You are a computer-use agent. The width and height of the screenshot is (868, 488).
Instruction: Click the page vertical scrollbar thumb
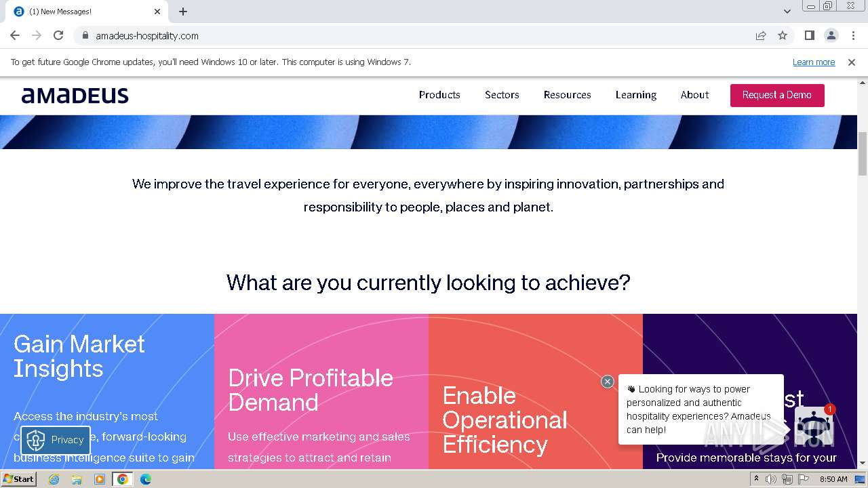coord(863,154)
